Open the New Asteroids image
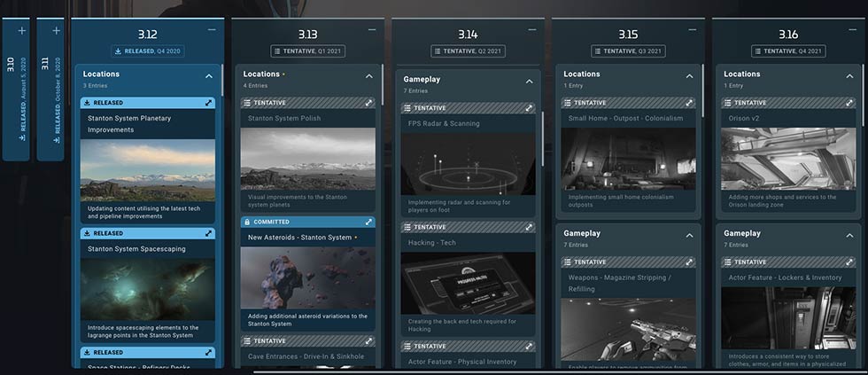This screenshot has height=375, width=868. point(308,278)
